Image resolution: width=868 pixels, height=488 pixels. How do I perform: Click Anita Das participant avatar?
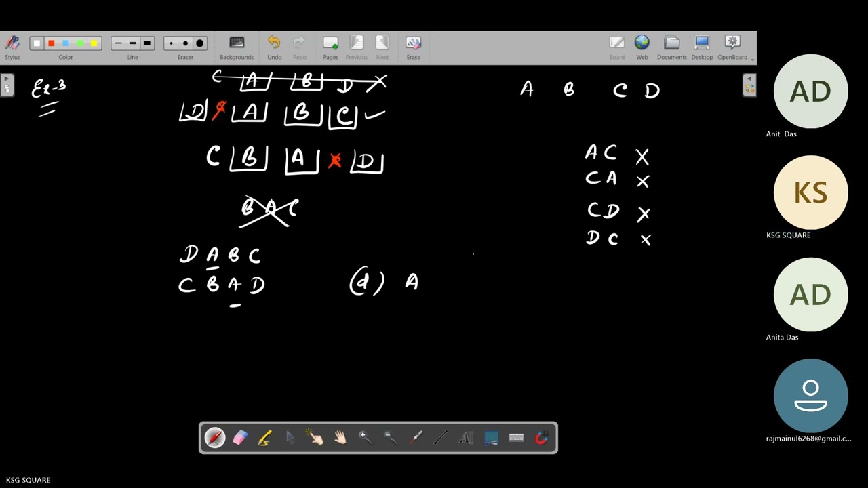[810, 294]
